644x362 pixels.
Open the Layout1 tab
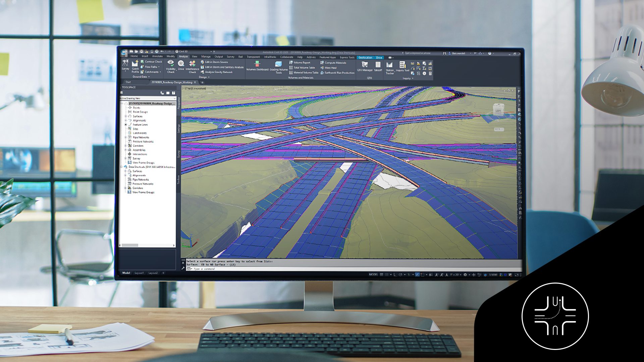coord(139,273)
